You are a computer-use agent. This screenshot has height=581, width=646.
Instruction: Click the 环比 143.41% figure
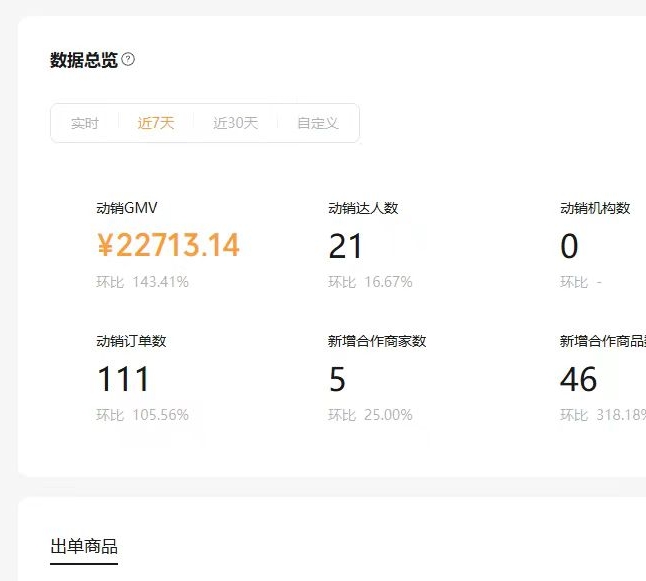[143, 282]
